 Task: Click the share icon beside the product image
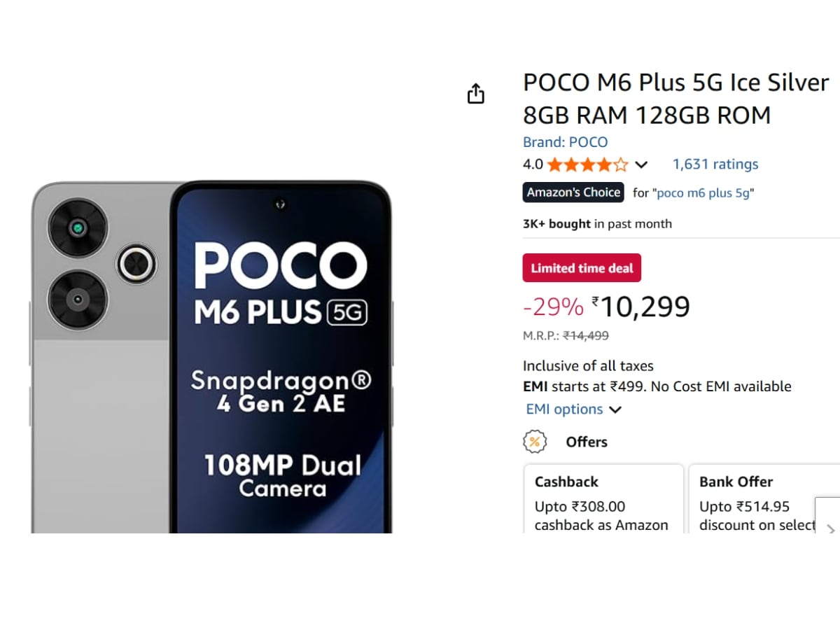click(x=476, y=93)
